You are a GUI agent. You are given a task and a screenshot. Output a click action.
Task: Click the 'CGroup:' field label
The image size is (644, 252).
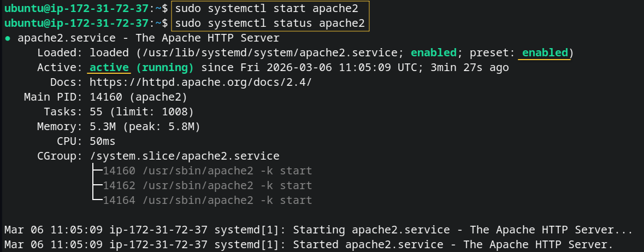(x=60, y=156)
